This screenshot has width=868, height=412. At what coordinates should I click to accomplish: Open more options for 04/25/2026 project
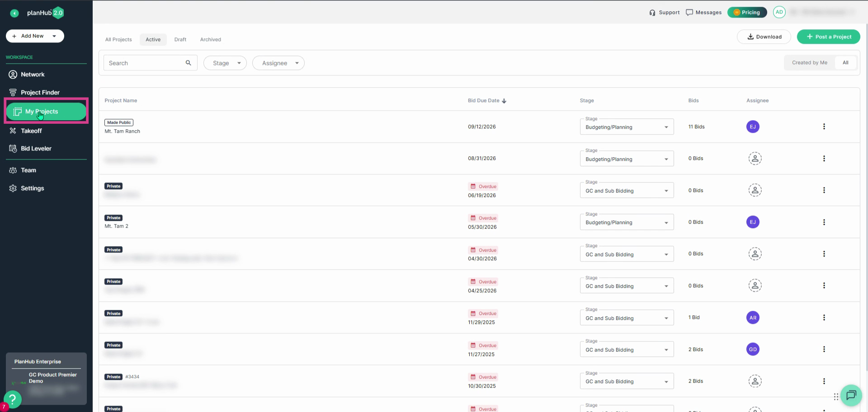[824, 286]
